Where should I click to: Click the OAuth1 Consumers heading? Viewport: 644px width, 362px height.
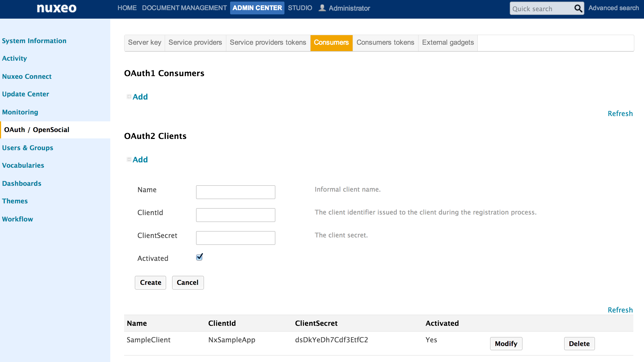click(164, 73)
